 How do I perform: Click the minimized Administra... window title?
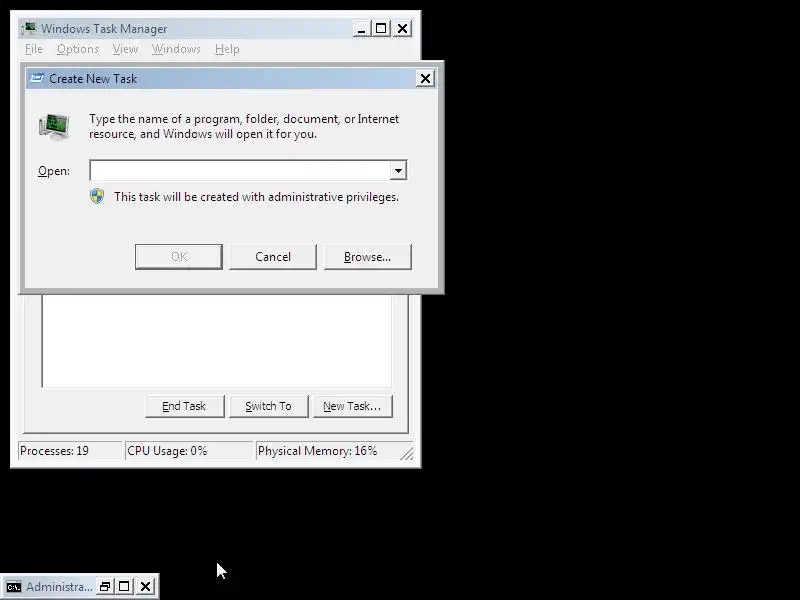tap(59, 587)
